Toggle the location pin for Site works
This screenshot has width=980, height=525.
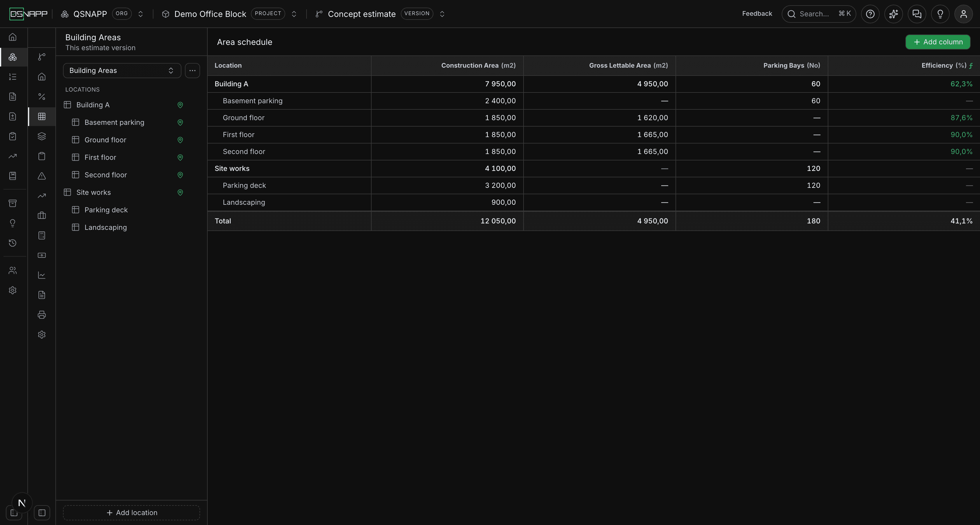180,192
